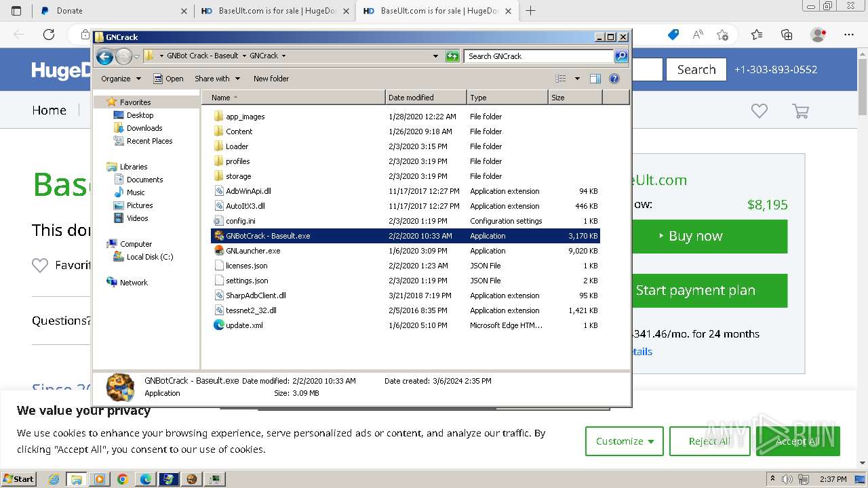Click the browser reload button

click(49, 35)
